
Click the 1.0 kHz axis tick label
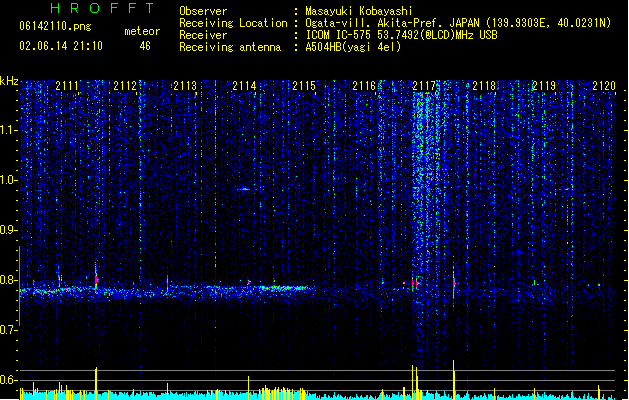[x=8, y=180]
